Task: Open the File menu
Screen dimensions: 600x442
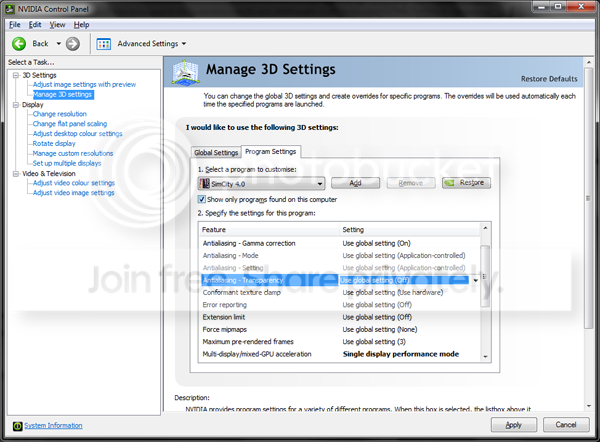Action: 15,25
